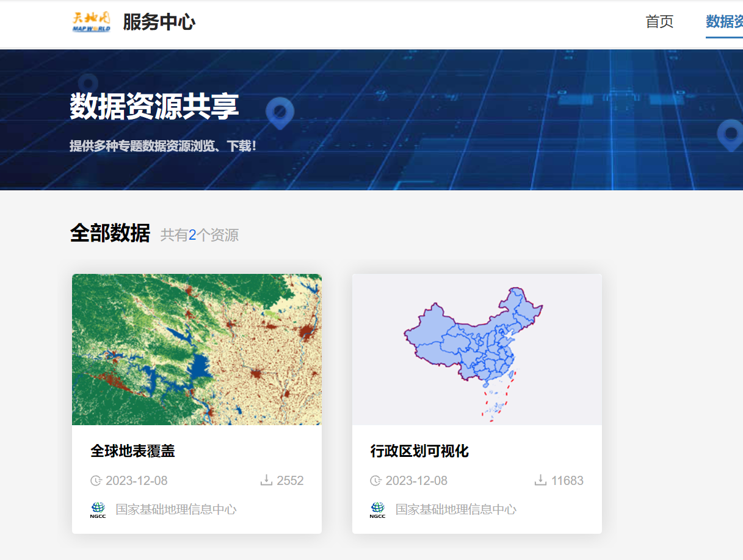Click 国家基础地理信息中心 on 全球地表覆盖 card
743x560 pixels.
tap(176, 509)
